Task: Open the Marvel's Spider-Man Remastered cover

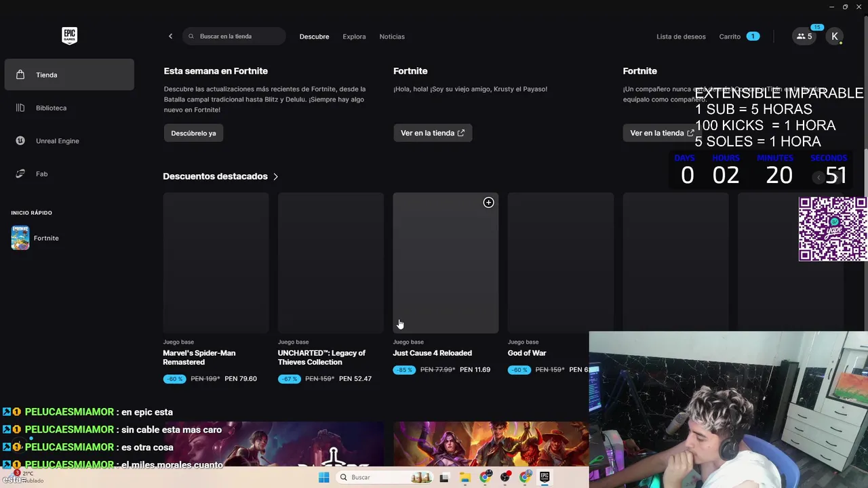Action: 216,263
